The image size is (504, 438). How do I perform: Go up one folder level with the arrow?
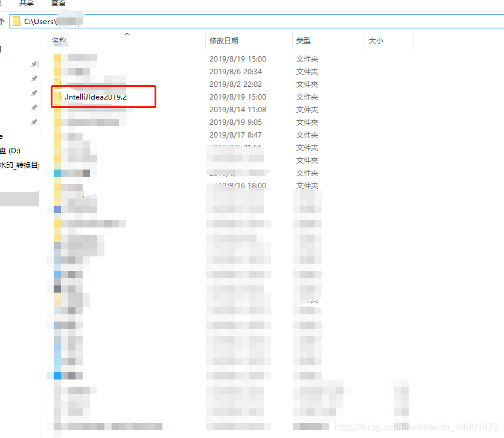(x=2, y=22)
